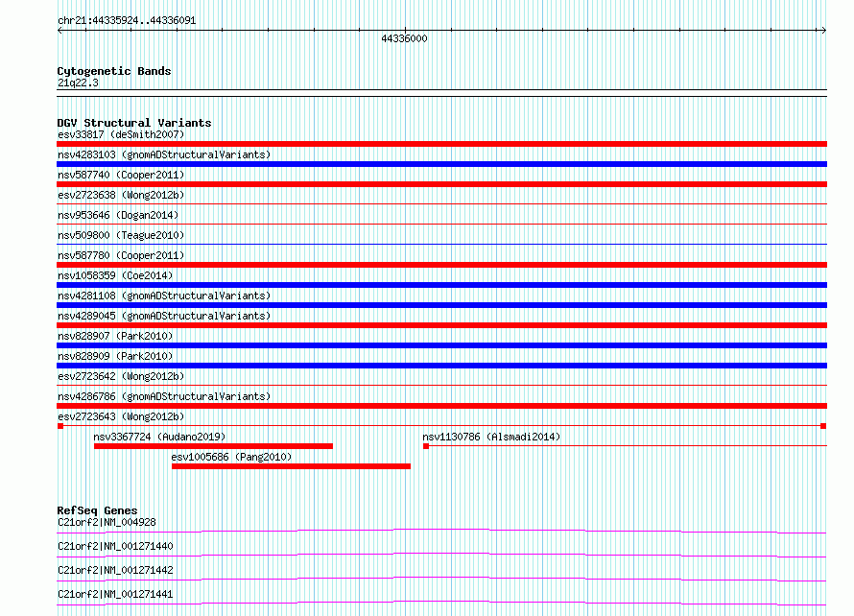Image resolution: width=854 pixels, height=616 pixels.
Task: Select the C21orf2|NM_001271440 gene label
Action: point(115,546)
